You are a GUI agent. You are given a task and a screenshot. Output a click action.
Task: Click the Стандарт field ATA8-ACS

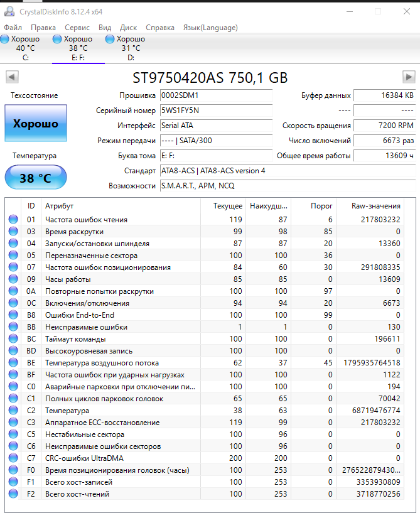click(x=288, y=171)
